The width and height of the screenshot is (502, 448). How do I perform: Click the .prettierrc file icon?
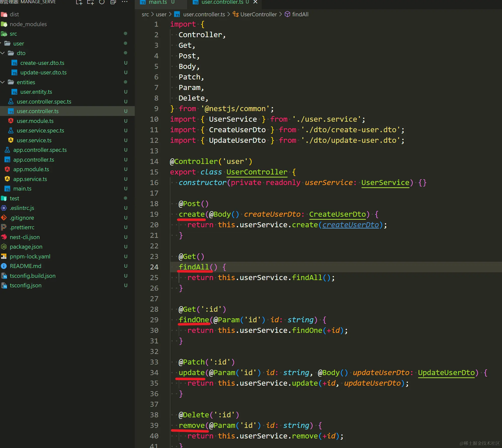[x=4, y=227]
